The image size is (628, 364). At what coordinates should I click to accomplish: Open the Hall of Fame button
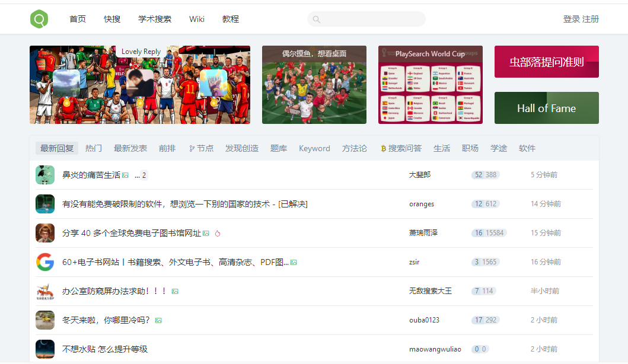pos(547,108)
